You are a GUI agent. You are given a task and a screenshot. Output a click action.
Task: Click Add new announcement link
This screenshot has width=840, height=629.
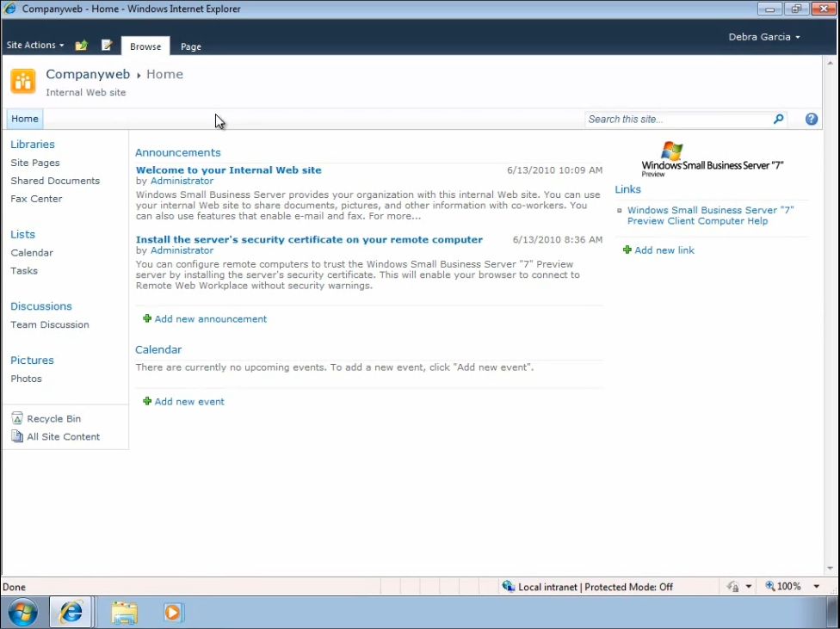coord(211,318)
